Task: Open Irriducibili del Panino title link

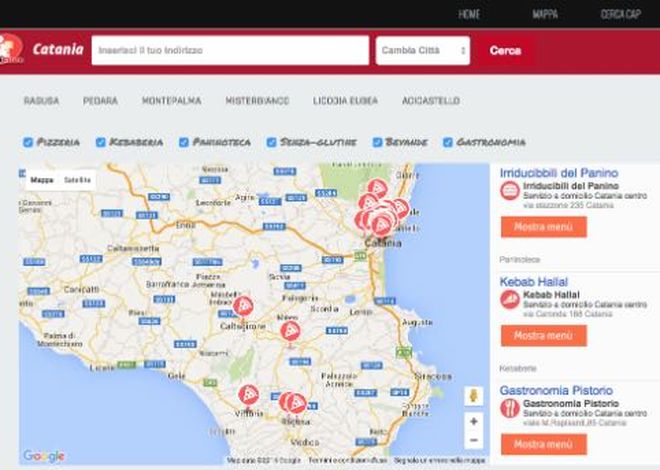Action: [x=559, y=173]
